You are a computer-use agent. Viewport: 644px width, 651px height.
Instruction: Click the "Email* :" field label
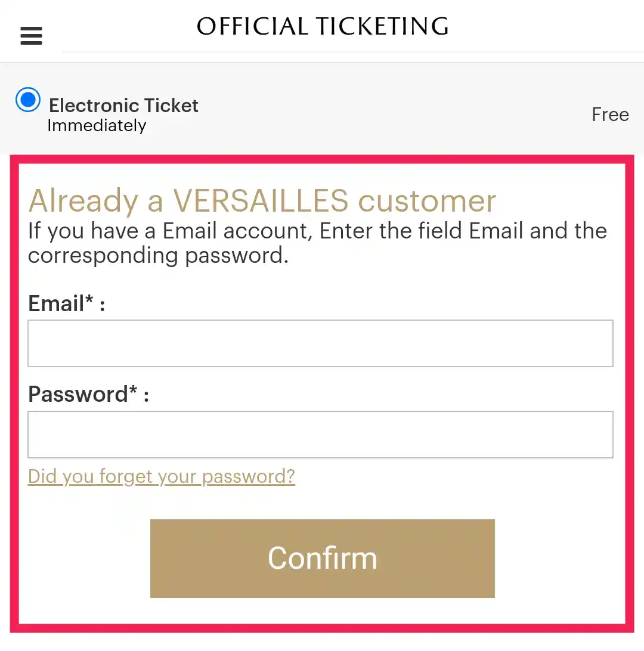tap(66, 304)
